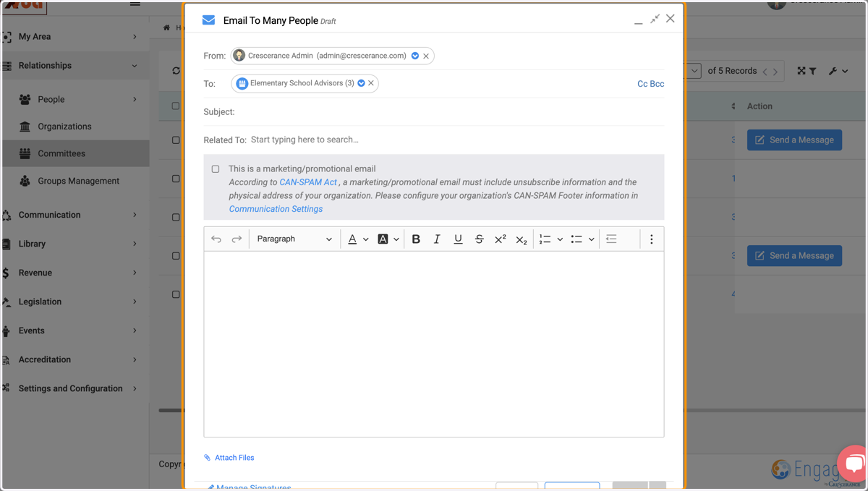The height and width of the screenshot is (491, 868).
Task: Click the Undo icon in editor toolbar
Action: tap(216, 239)
